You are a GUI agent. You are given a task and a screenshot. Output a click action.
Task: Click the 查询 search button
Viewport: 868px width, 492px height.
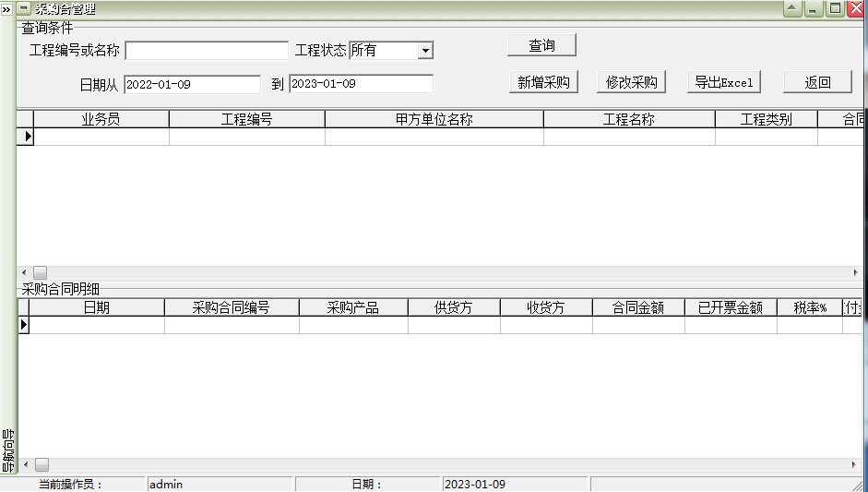[x=542, y=45]
